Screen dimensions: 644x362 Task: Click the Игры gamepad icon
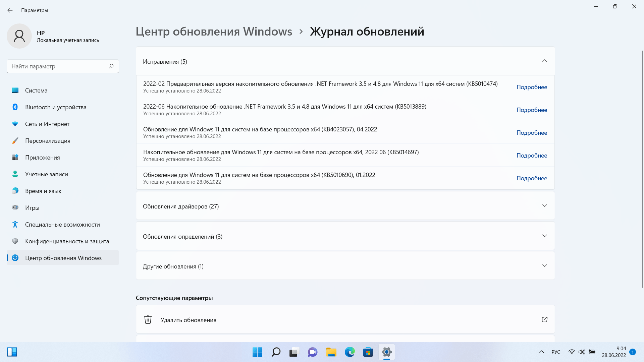[15, 207]
